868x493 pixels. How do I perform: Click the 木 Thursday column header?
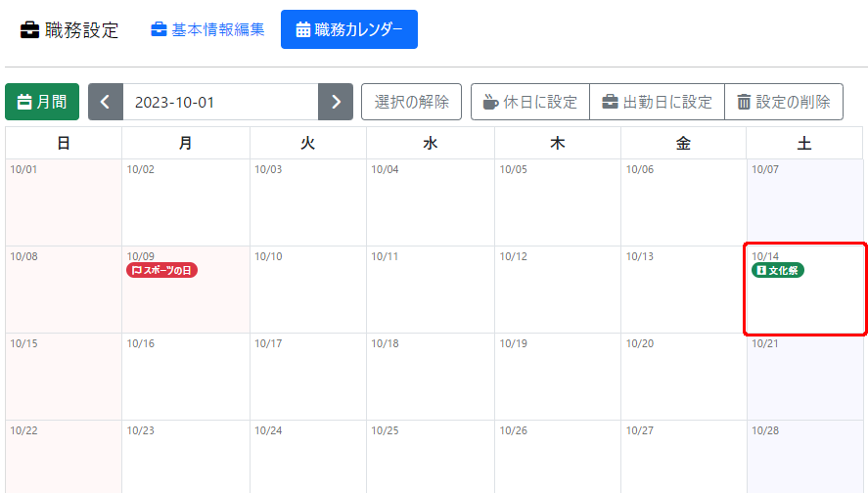pos(558,144)
